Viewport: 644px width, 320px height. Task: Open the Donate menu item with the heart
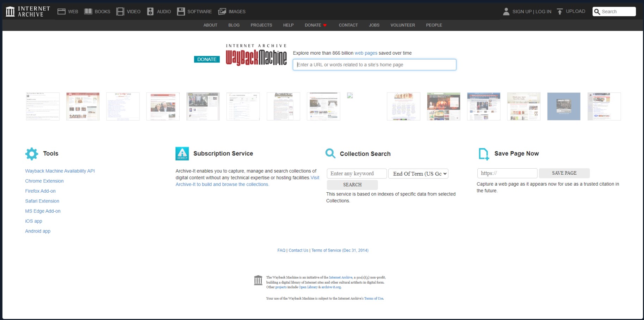[x=316, y=25]
